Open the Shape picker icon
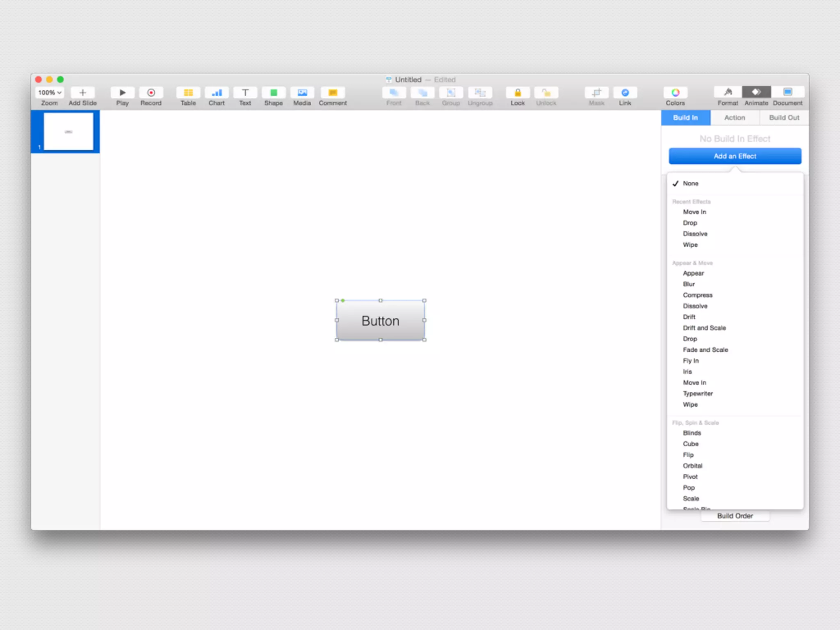 pos(274,93)
